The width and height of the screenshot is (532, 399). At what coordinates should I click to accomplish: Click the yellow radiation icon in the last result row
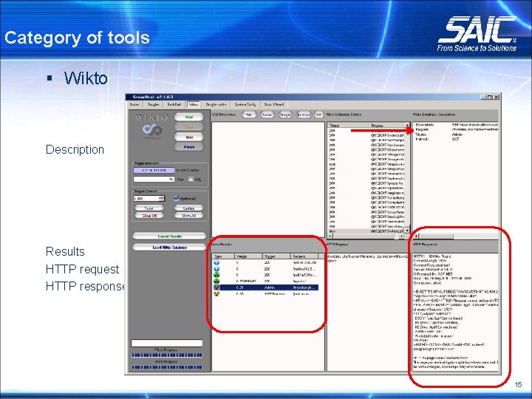coord(216,293)
